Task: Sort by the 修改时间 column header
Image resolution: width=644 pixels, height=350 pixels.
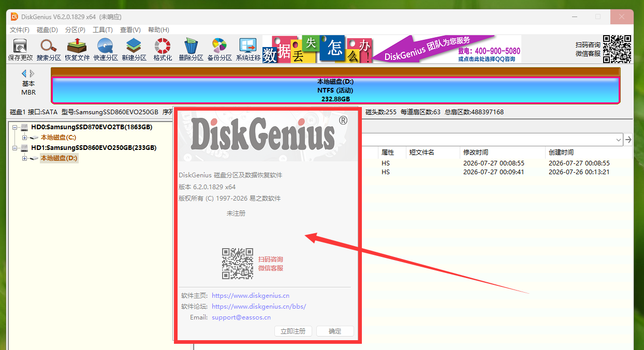Action: 476,153
